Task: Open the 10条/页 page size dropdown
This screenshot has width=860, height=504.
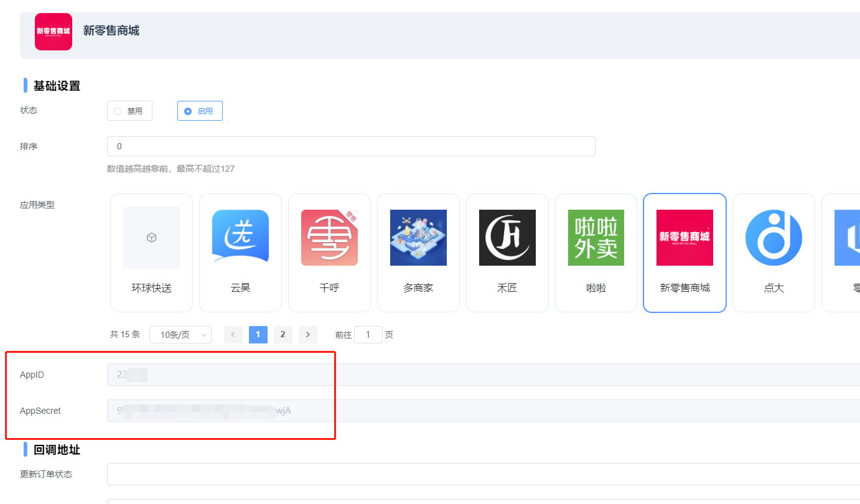Action: pos(180,335)
